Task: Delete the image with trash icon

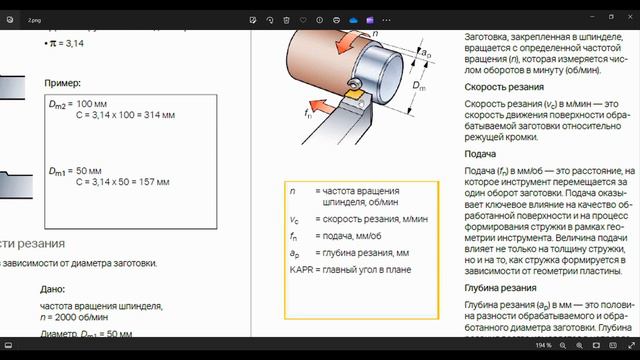Action: tap(287, 20)
